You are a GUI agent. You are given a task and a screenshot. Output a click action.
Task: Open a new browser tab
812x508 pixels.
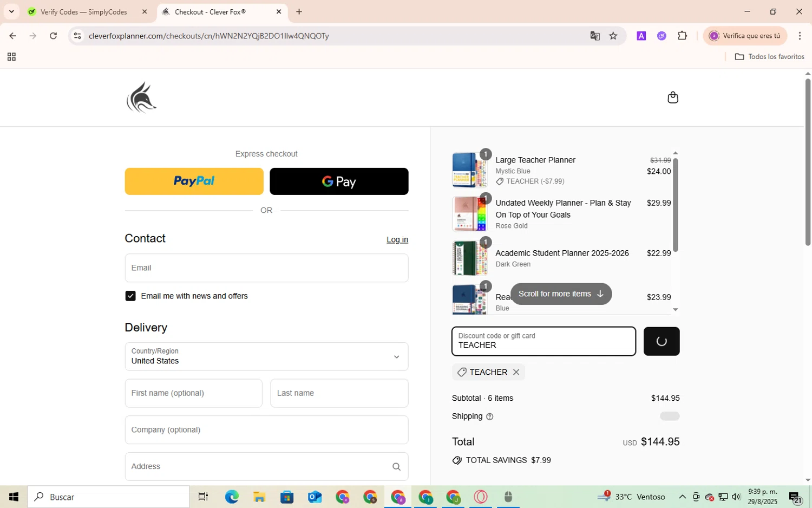click(x=299, y=12)
